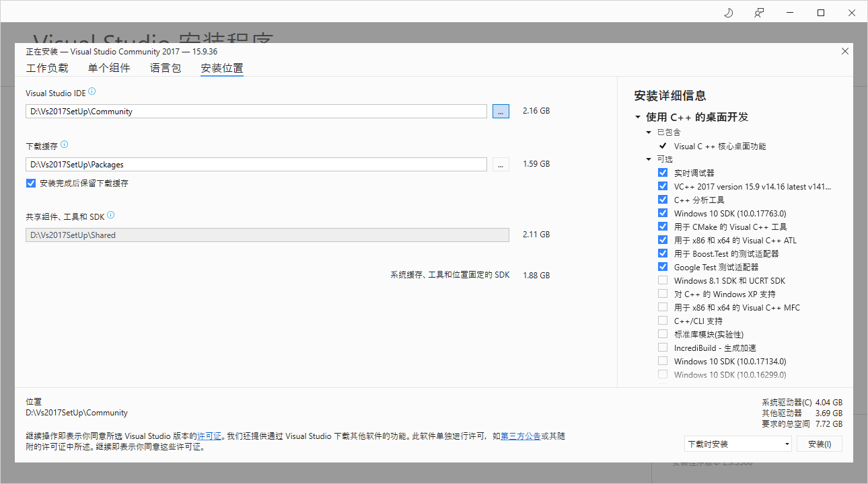The width and height of the screenshot is (868, 484).
Task: Click the dark theme moon icon in the title bar
Action: pos(728,12)
